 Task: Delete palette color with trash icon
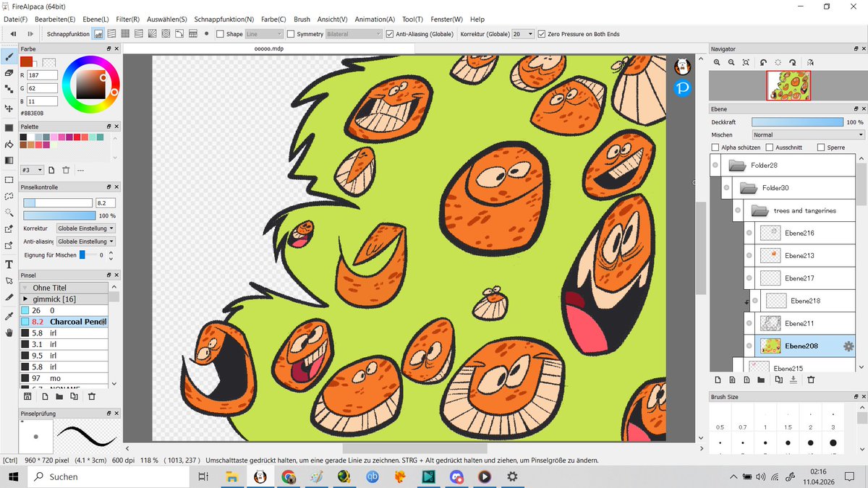[66, 170]
